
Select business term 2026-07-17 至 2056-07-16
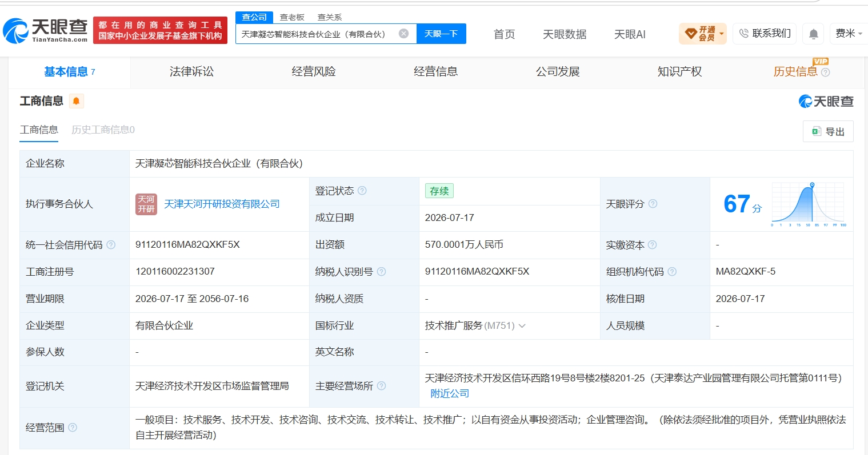192,299
